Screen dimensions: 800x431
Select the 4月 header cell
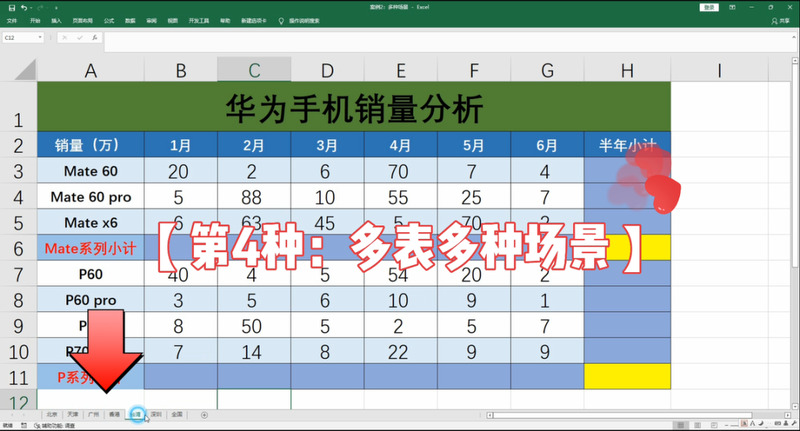click(x=401, y=145)
